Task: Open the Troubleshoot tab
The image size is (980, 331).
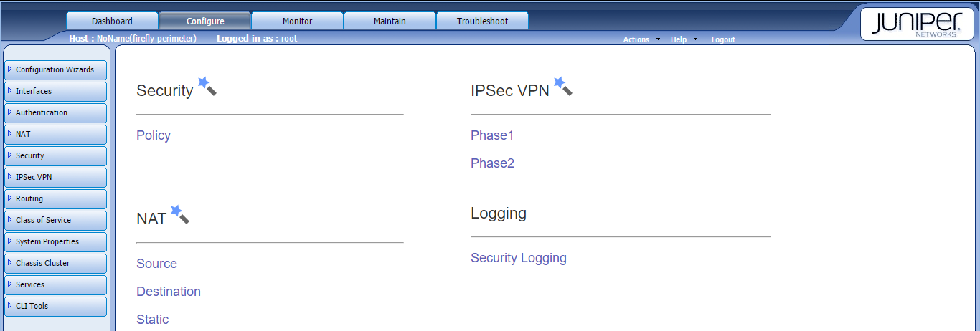Action: pos(482,21)
